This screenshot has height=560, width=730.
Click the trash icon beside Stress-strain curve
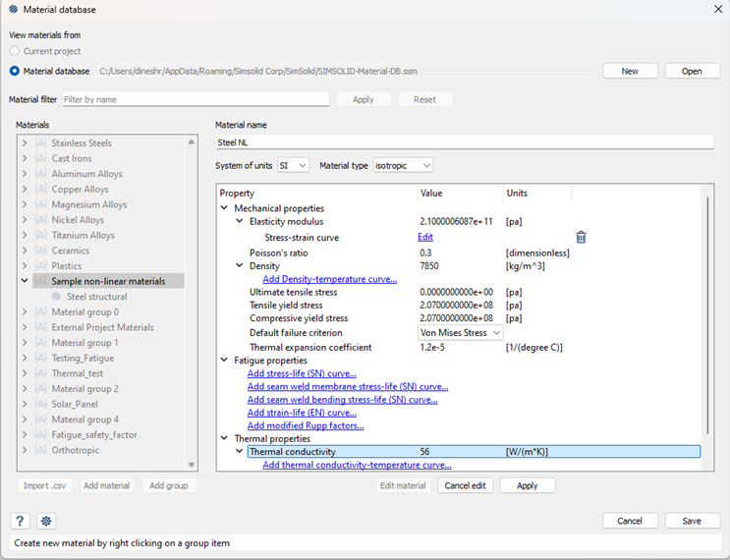pyautogui.click(x=581, y=237)
